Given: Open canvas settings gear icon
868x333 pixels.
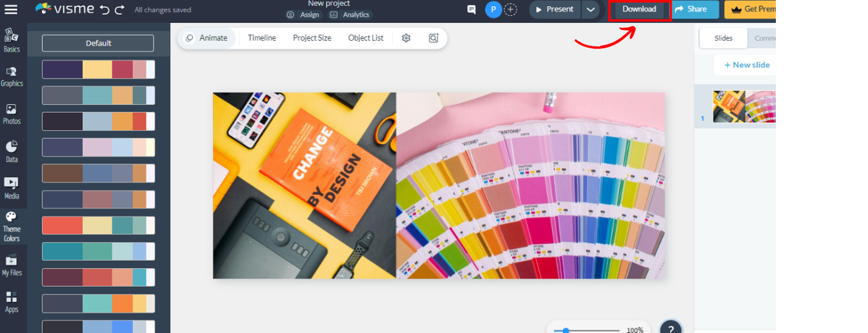Looking at the screenshot, I should click(406, 38).
